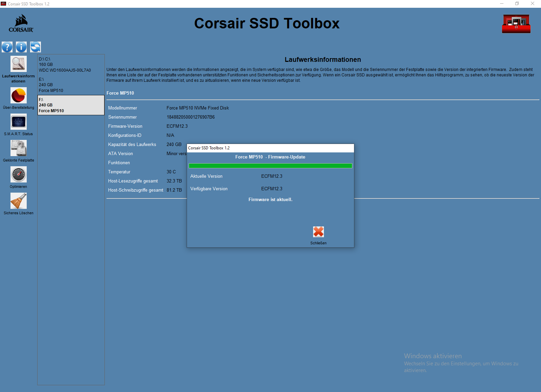Click model value Force MP510 NVMe Fixed Disk
Viewport: 541px width, 392px height.
pyautogui.click(x=198, y=108)
